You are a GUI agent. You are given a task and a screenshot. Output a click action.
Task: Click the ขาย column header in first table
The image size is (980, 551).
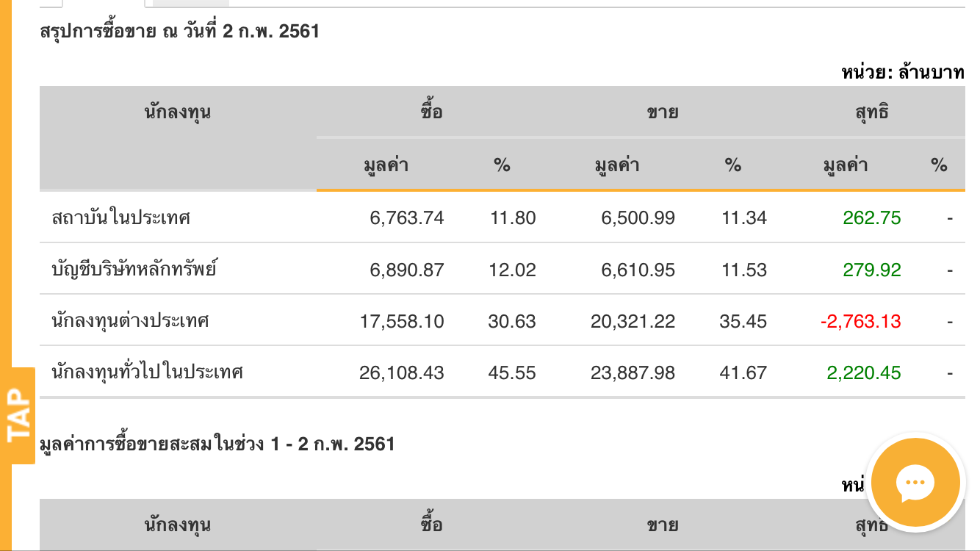pos(662,112)
